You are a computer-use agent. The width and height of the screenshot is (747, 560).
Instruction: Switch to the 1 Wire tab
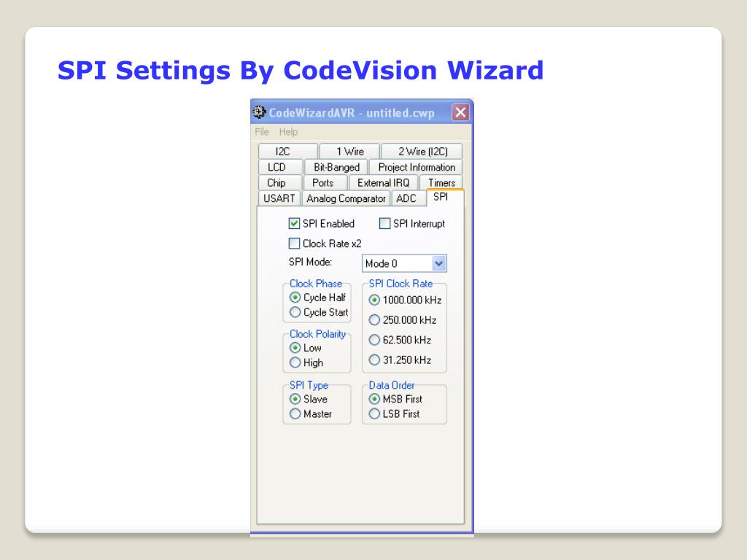[349, 152]
